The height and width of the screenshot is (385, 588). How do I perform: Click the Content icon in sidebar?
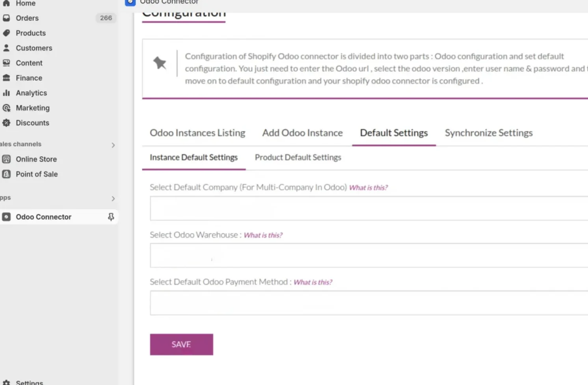click(x=6, y=63)
